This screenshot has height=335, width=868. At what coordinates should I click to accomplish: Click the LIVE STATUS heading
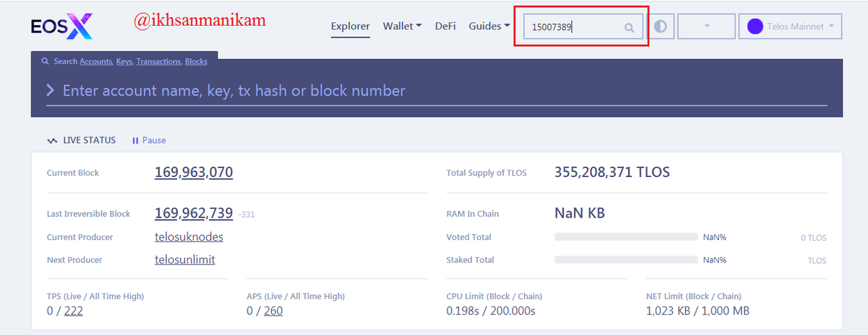tap(90, 140)
